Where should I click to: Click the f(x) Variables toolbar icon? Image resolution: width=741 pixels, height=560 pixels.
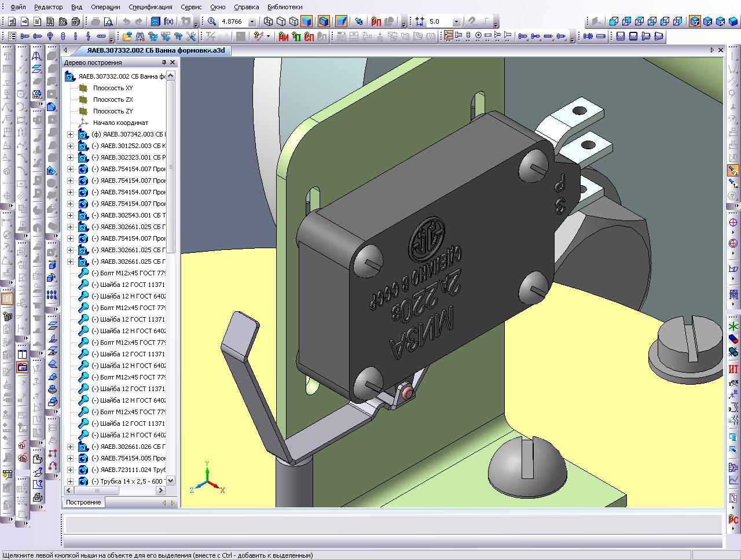point(168,22)
